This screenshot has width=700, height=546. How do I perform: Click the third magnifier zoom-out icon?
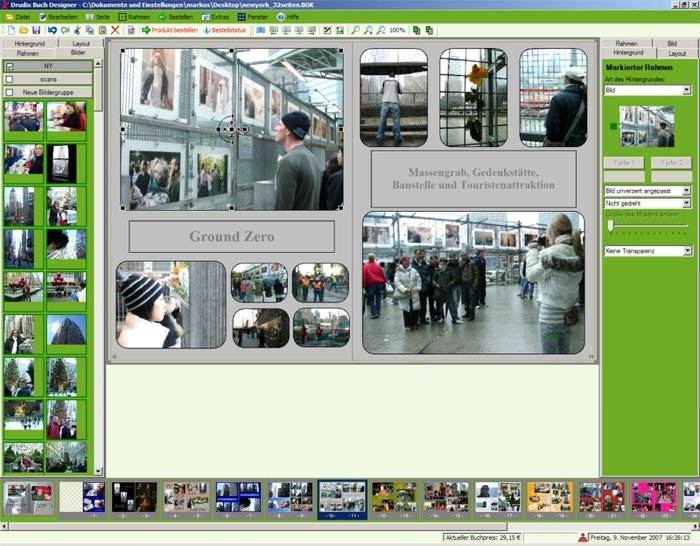(381, 30)
